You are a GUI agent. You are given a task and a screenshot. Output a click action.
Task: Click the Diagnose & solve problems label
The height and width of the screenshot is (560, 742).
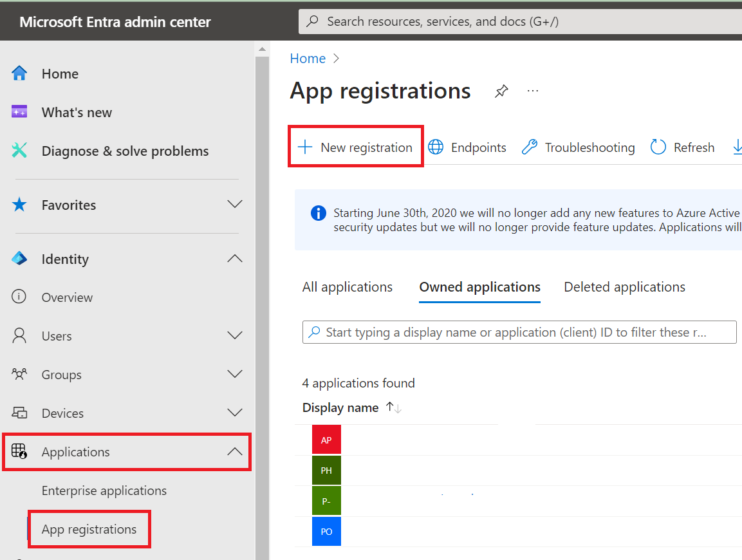[125, 151]
